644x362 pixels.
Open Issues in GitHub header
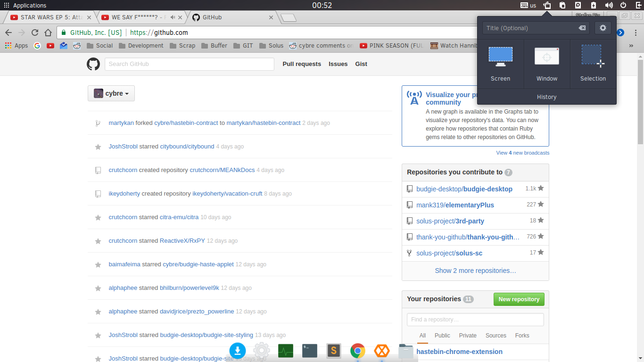point(338,64)
